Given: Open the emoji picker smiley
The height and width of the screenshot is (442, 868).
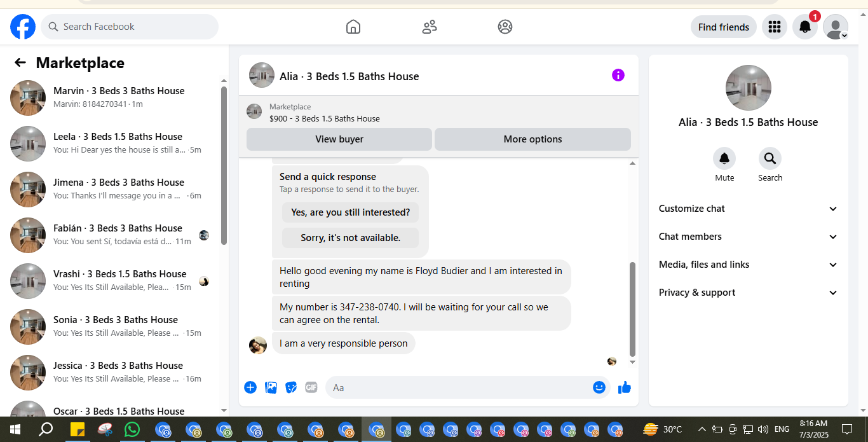Looking at the screenshot, I should [x=599, y=387].
